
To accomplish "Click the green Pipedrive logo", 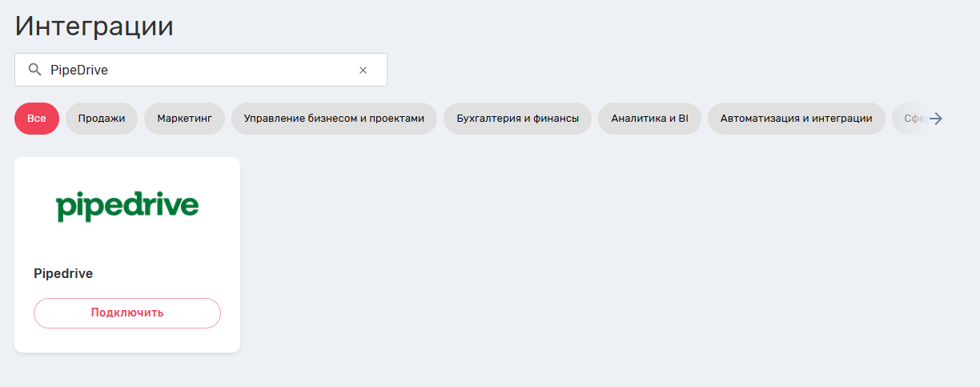I will pos(127,206).
